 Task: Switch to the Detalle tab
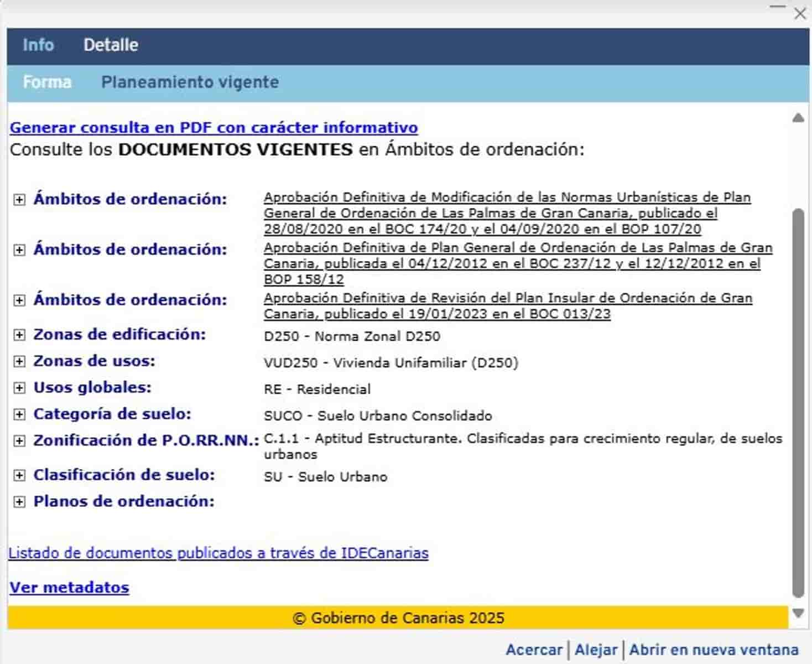(x=111, y=45)
